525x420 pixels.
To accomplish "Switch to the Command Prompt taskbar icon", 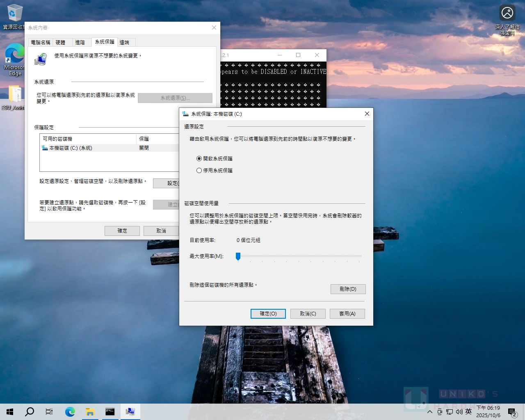I will (110, 412).
